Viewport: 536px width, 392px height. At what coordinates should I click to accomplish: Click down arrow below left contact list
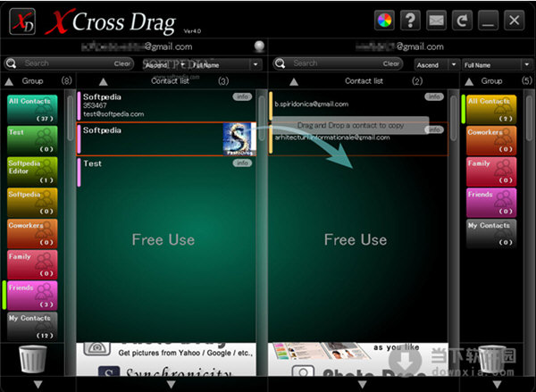(171, 384)
